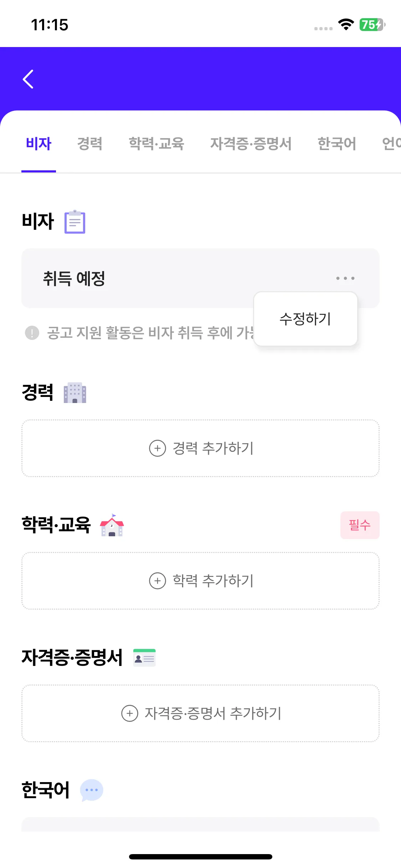Screen dimensions: 401x868
Task: Click the ID card icon beside 자격증·증명서
Action: pos(144,658)
